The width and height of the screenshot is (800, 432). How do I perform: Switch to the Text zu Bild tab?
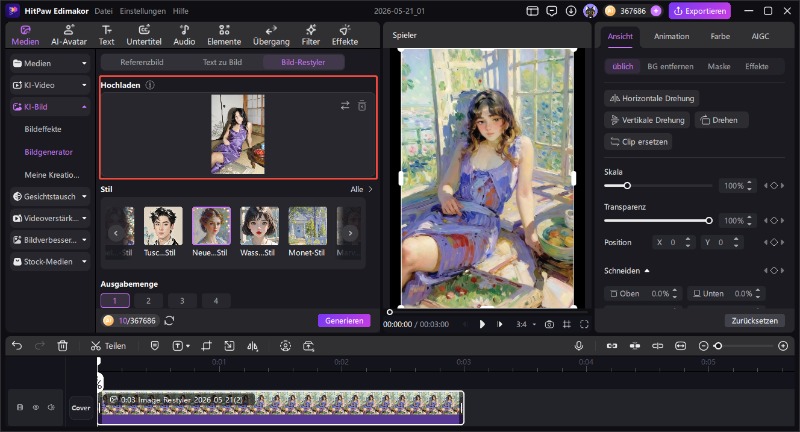[x=222, y=62]
